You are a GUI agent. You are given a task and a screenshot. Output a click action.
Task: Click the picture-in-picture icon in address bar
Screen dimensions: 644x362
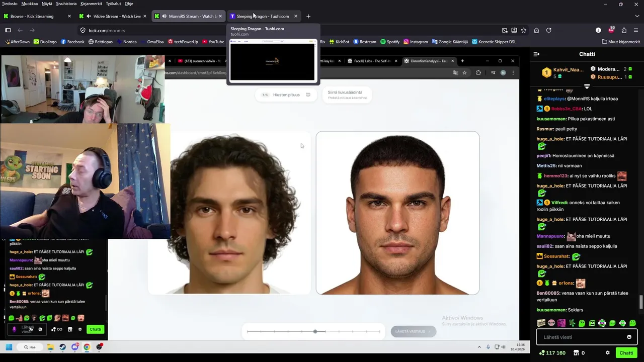(x=505, y=30)
